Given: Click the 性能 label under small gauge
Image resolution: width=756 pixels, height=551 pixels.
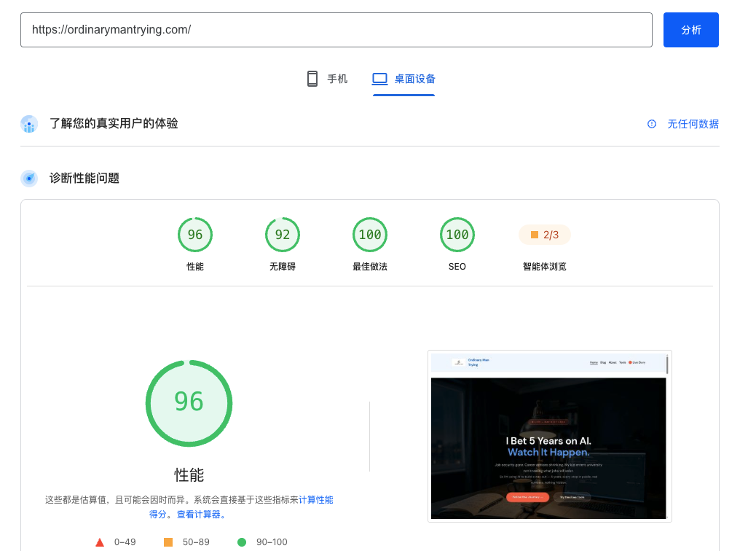Looking at the screenshot, I should (x=195, y=266).
